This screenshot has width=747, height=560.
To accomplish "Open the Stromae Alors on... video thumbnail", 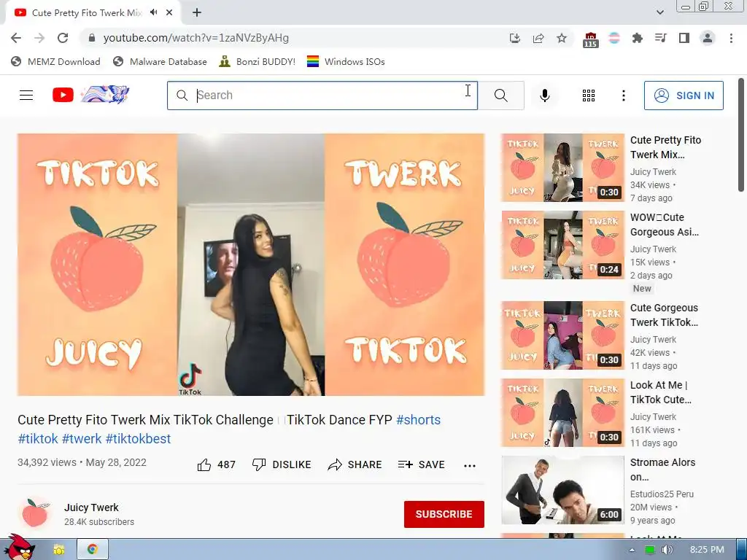I will point(562,490).
